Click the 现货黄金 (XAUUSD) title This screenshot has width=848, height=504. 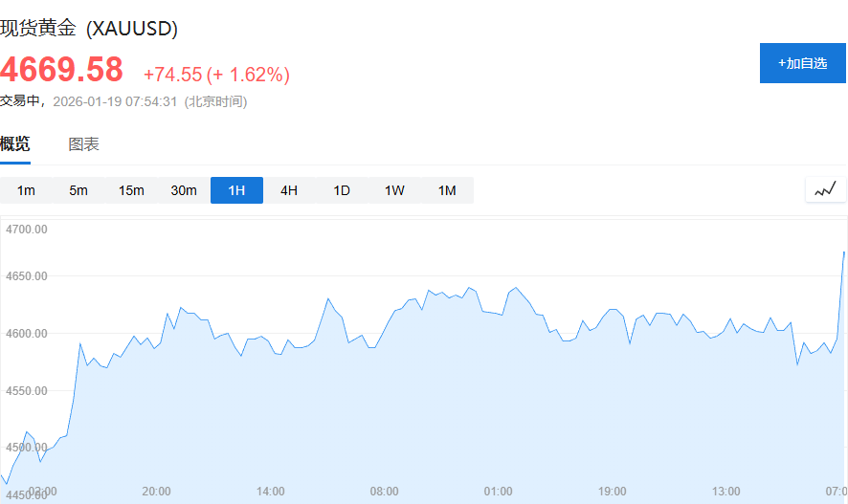89,28
